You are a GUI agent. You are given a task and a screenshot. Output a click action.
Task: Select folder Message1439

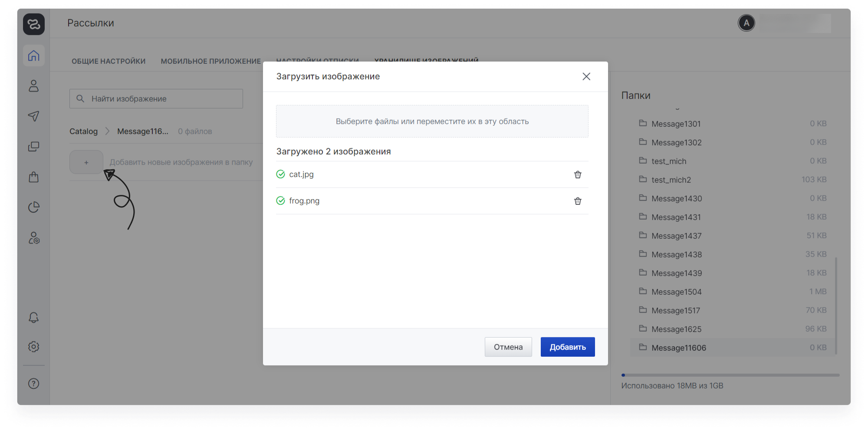point(733,273)
